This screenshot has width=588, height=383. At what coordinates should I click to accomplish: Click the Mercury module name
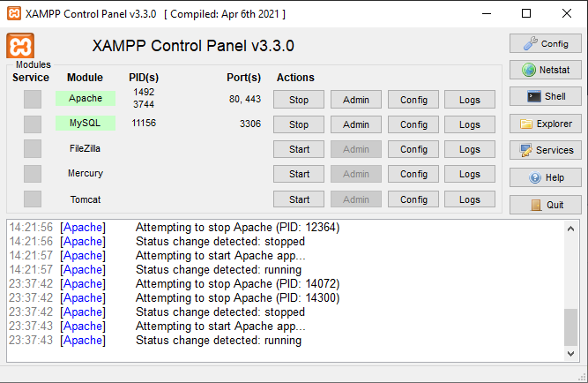pos(86,173)
